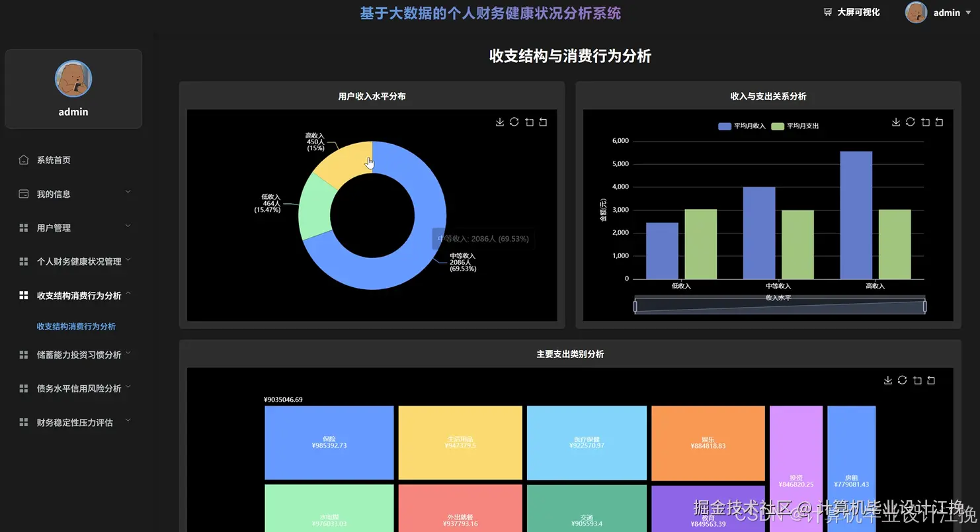Click the monitor icon beside 大屏可视化
Viewport: 980px width, 532px height.
[827, 12]
